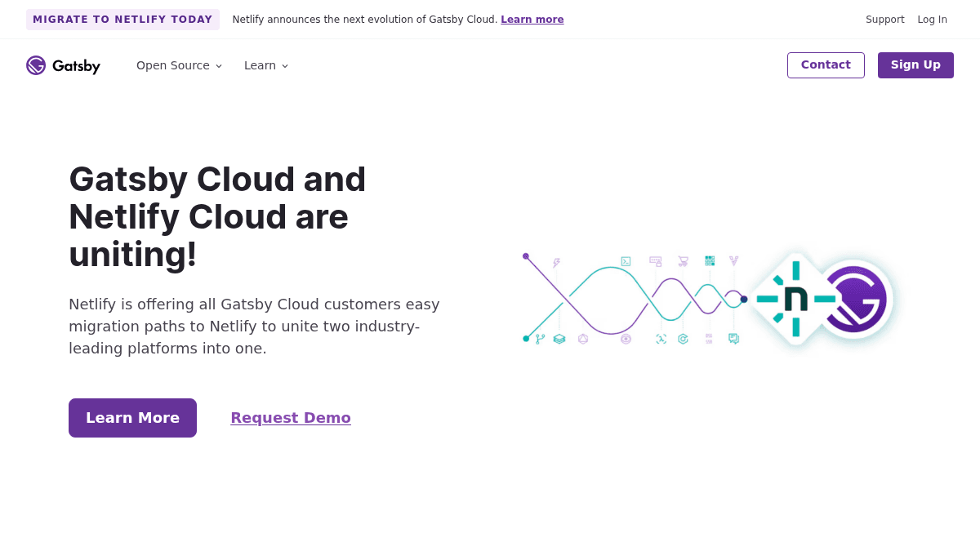Click the Netlify and Gatsby merging illustration
Viewport: 980px width, 551px height.
[x=709, y=300]
